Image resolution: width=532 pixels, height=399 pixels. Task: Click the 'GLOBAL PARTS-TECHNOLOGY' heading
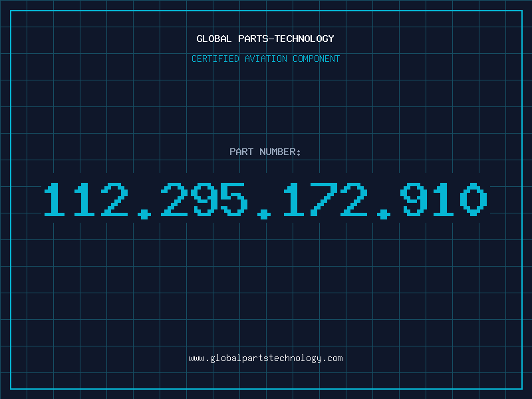[x=265, y=39]
